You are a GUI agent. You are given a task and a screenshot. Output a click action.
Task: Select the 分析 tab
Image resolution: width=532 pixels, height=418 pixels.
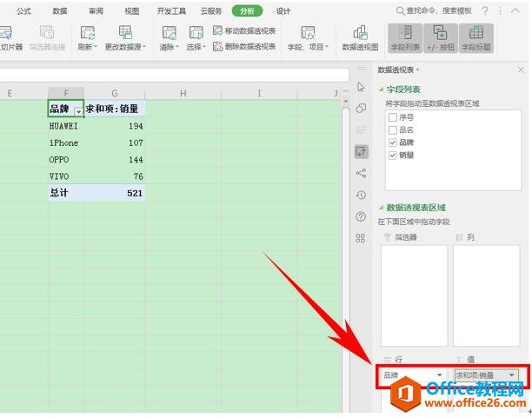248,11
